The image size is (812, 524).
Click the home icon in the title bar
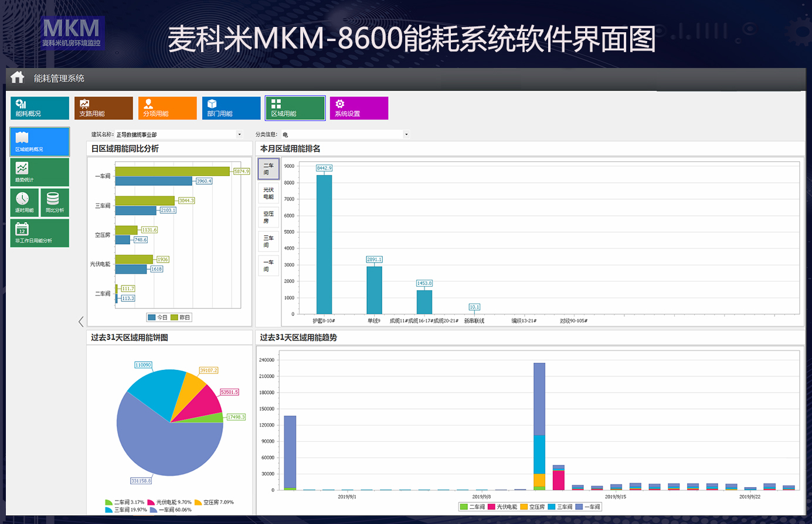(x=18, y=77)
